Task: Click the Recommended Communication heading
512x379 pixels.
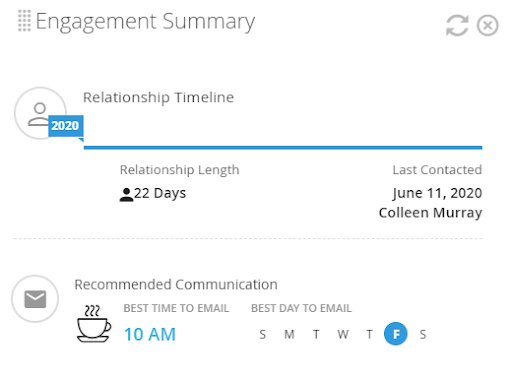Action: [x=176, y=285]
